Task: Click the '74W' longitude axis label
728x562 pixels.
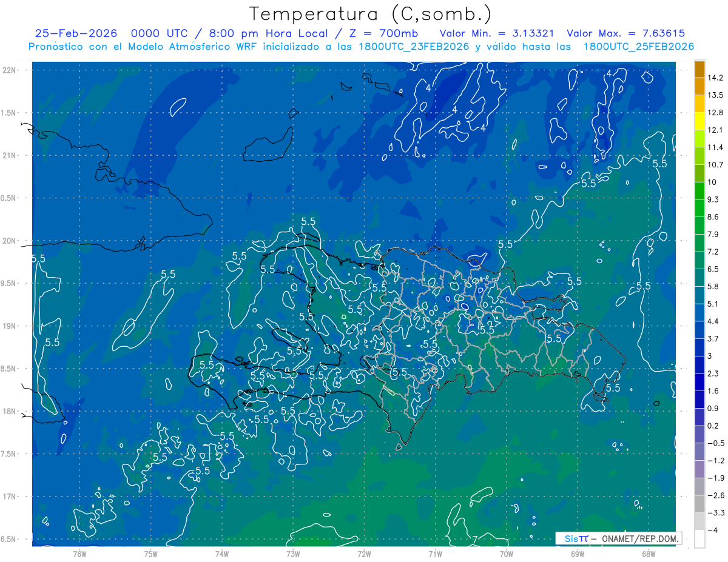Action: (221, 554)
